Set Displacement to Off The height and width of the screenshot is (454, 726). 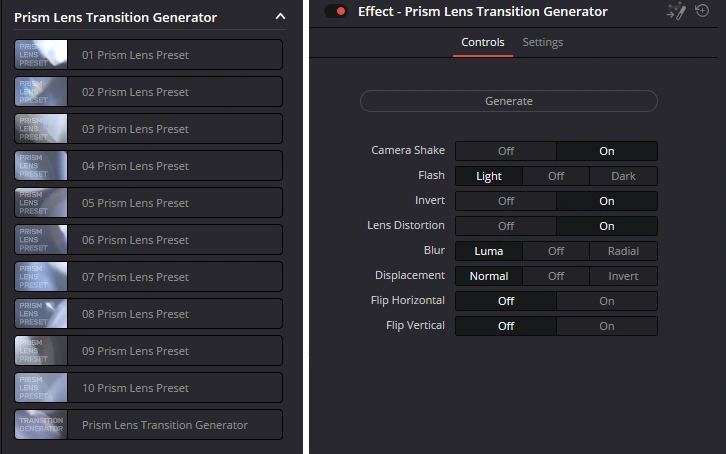556,276
